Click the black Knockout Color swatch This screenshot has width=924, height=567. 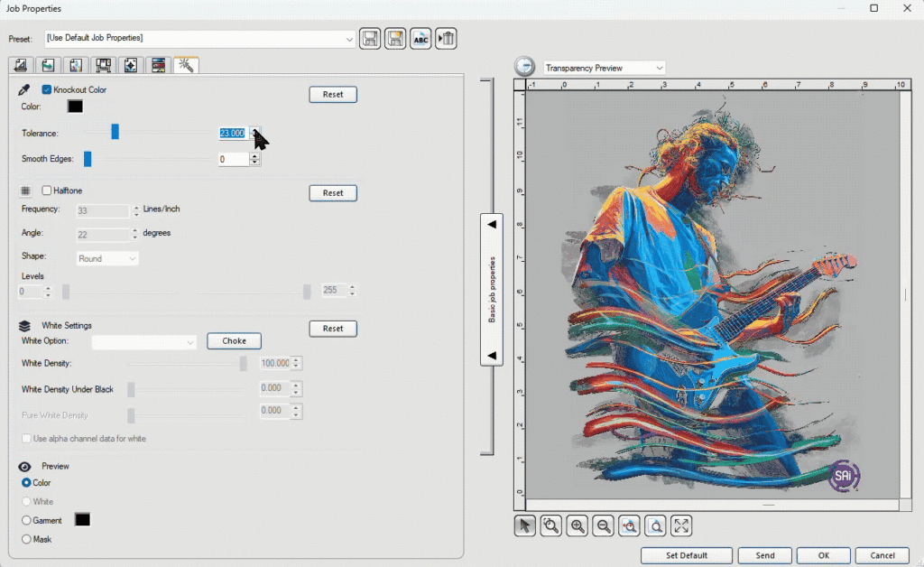click(75, 106)
